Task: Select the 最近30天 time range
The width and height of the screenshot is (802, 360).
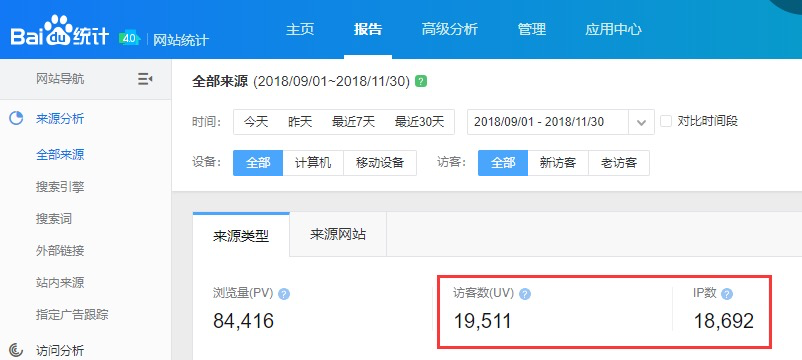Action: coord(419,122)
